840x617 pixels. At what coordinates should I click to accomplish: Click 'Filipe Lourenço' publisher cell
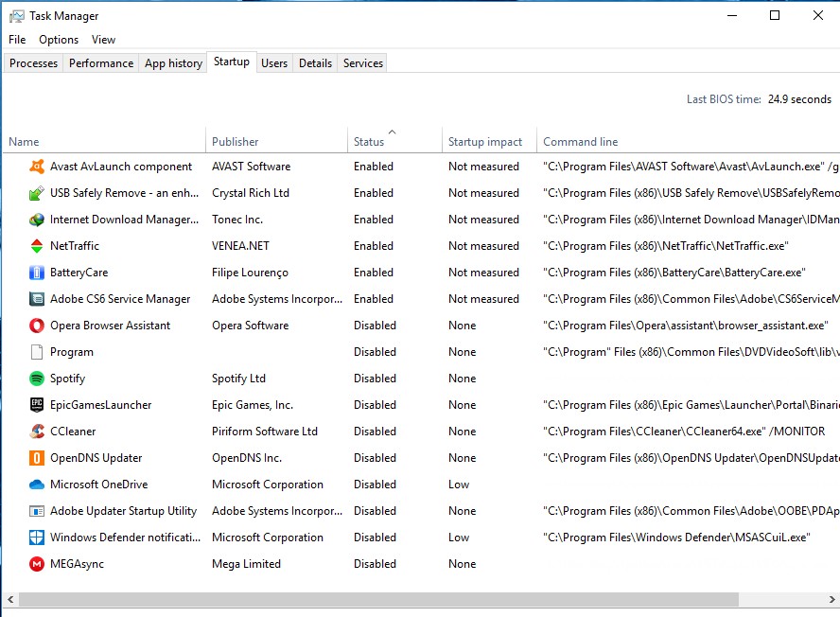coord(250,273)
